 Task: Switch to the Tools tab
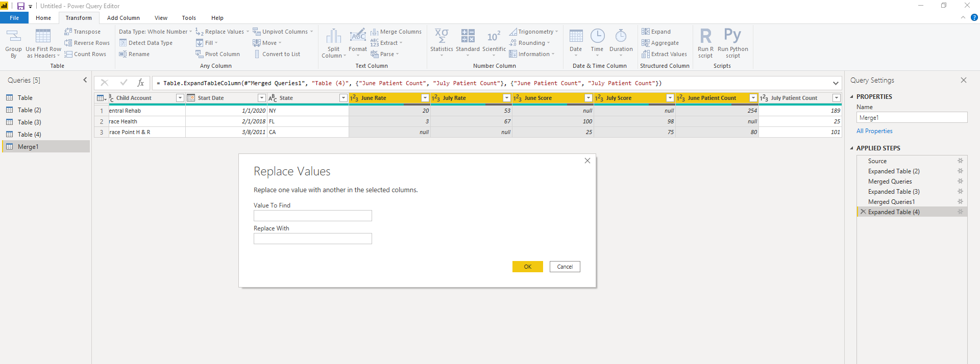189,18
